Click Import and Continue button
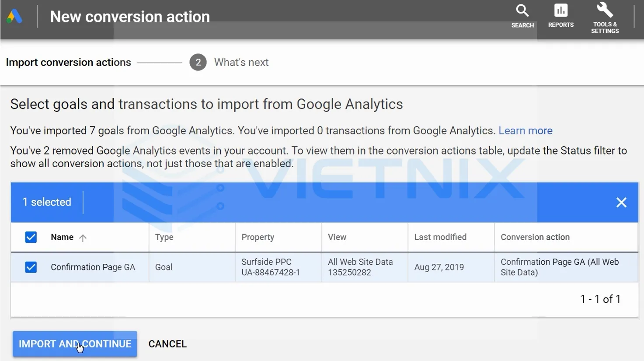The width and height of the screenshot is (644, 361). [75, 344]
